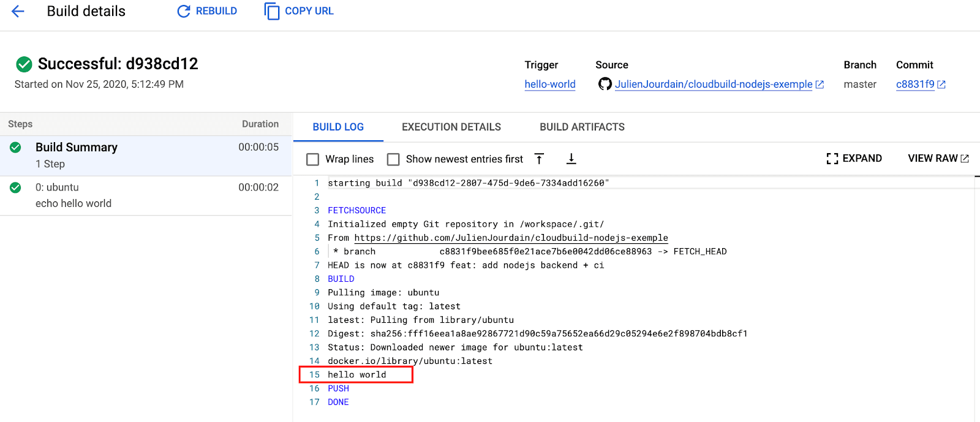The height and width of the screenshot is (422, 980).
Task: Select the 0: ubuntu step row
Action: click(146, 195)
